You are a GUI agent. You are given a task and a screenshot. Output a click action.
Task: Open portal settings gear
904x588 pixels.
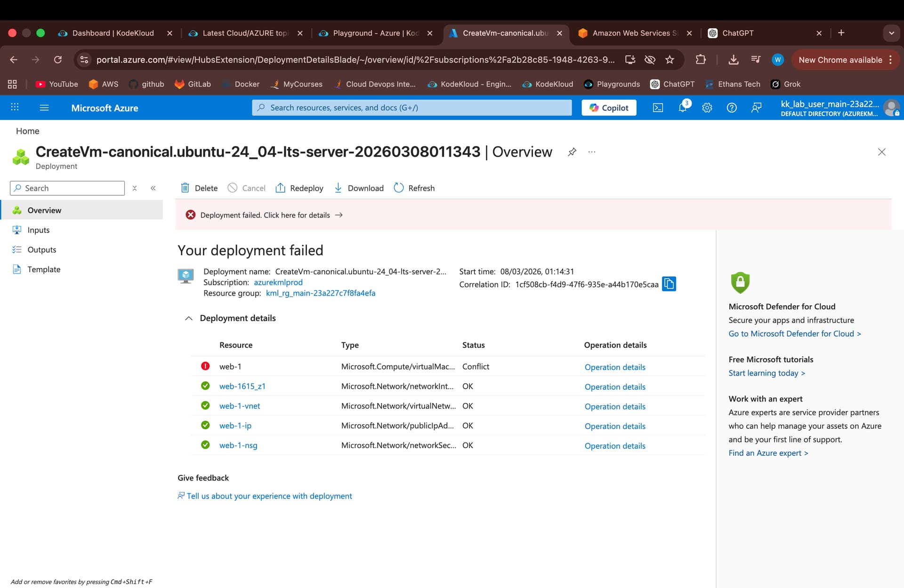pyautogui.click(x=707, y=108)
